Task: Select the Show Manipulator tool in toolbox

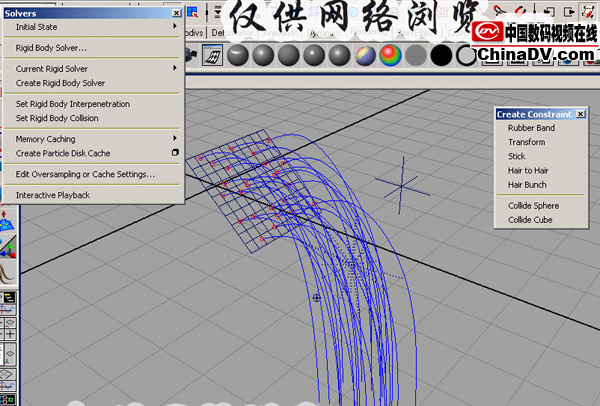Action: pos(8,247)
